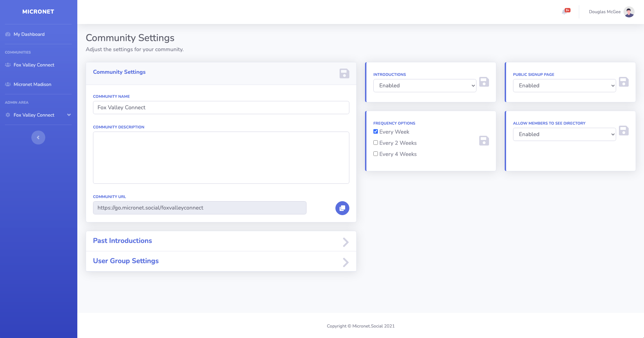Collapse the sidebar with the arrow button
The width and height of the screenshot is (644, 338).
[x=38, y=137]
